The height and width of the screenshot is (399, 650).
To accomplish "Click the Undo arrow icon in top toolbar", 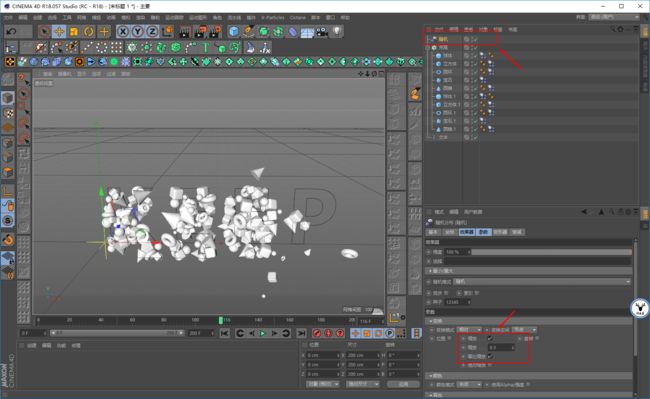I will click(x=12, y=31).
